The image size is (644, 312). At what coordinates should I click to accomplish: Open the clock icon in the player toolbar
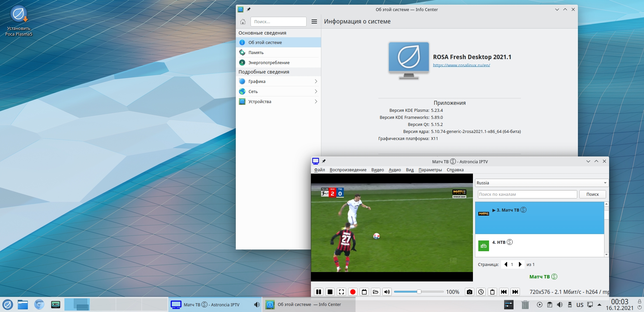pos(481,292)
